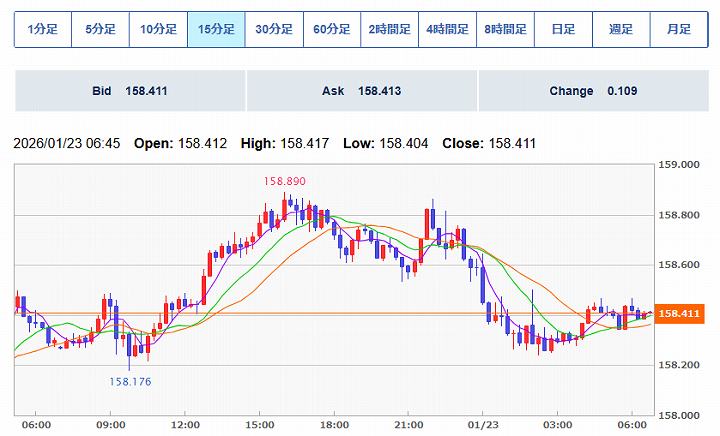The image size is (720, 436).
Task: Click the Bid 158.411 price cell
Action: (x=129, y=91)
